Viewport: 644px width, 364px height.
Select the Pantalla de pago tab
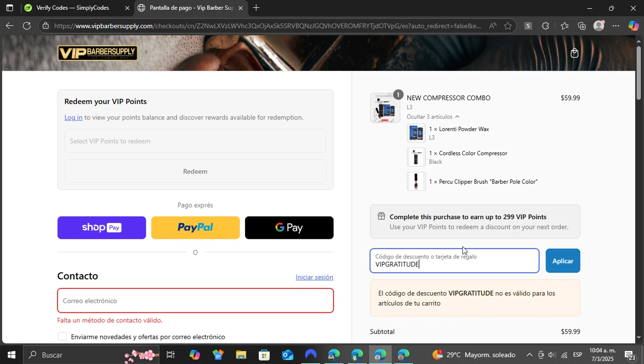(x=191, y=8)
